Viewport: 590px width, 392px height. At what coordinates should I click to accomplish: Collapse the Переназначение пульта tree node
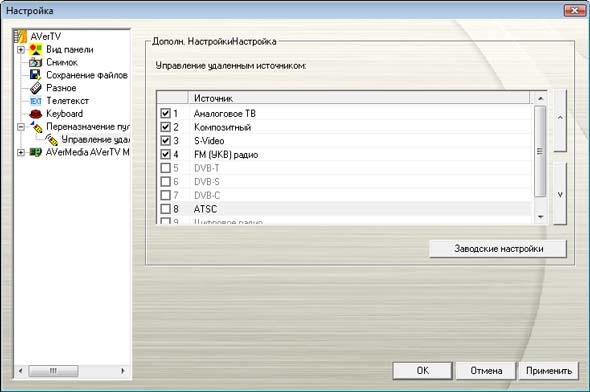pyautogui.click(x=21, y=127)
